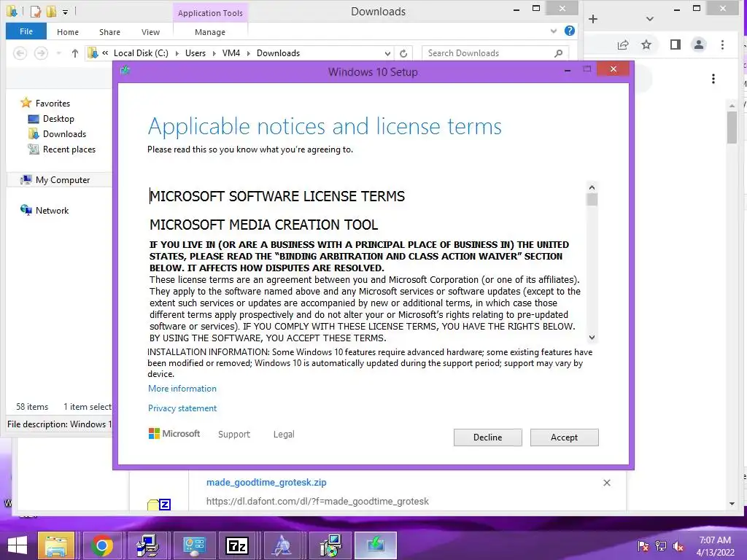Toggle Chrome side panel icon

tap(675, 44)
